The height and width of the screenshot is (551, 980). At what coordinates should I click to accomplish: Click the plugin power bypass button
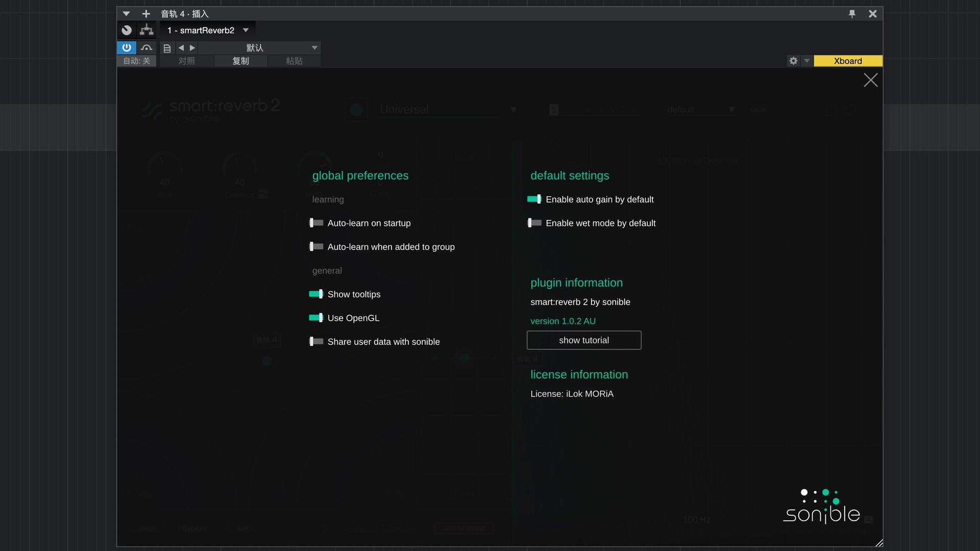pyautogui.click(x=127, y=47)
